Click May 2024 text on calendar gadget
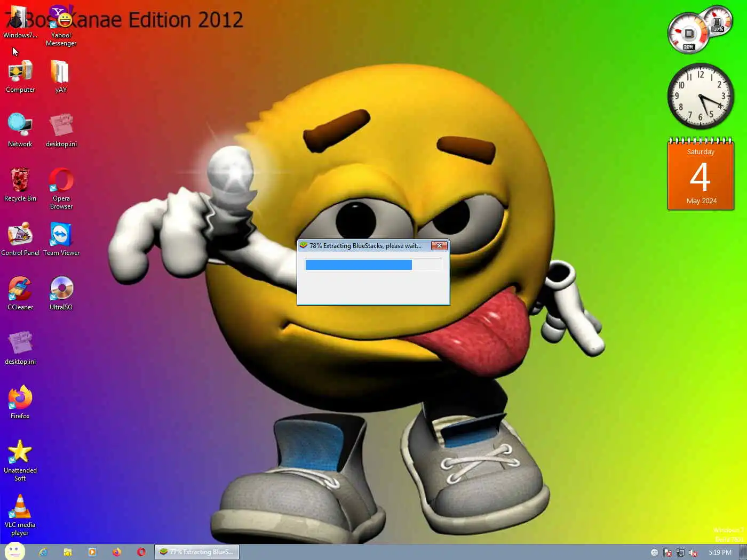747x560 pixels. (x=701, y=201)
